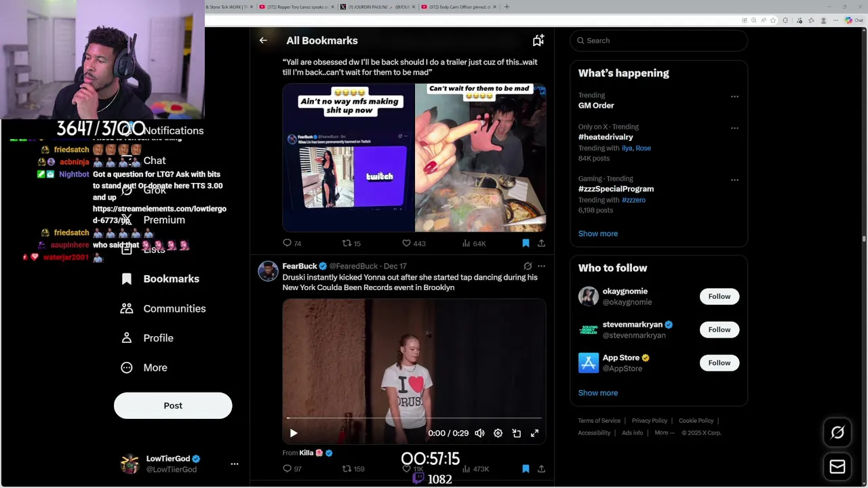Open the floating Messages envelope button
868x488 pixels.
[837, 467]
